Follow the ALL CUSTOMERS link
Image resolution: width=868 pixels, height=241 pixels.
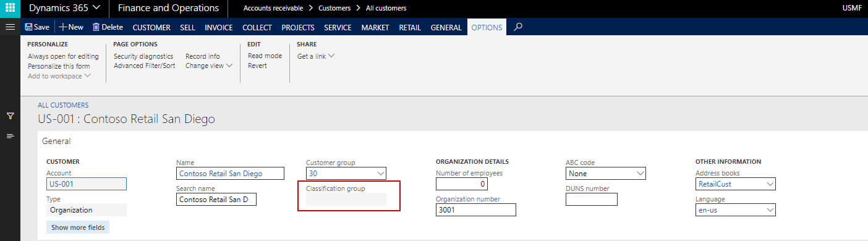[63, 105]
